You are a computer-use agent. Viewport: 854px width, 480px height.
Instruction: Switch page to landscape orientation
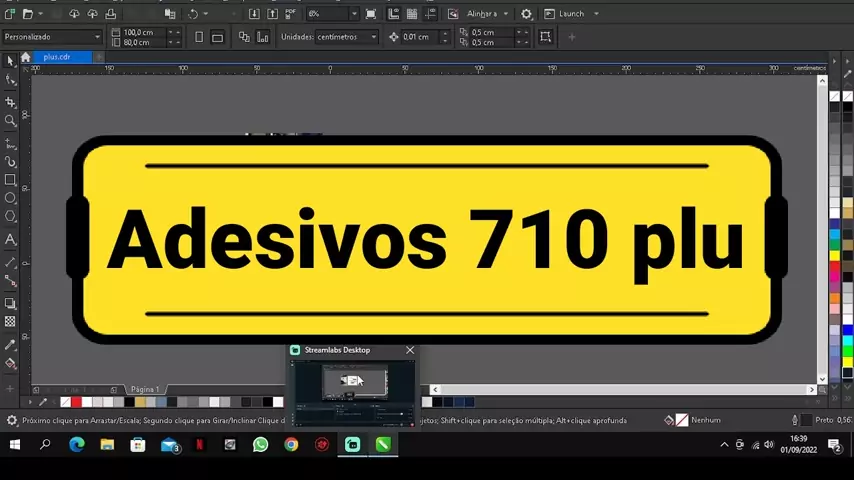pos(217,37)
